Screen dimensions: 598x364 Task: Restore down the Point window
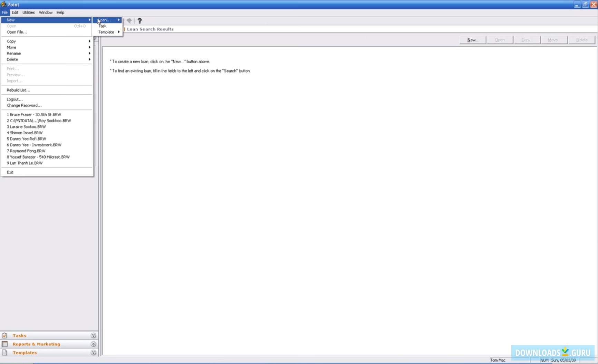[x=585, y=4]
